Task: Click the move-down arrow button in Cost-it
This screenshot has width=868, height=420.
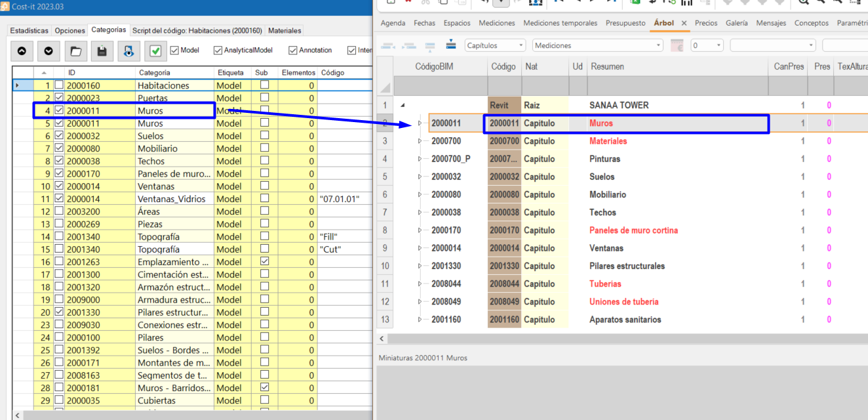Action: point(49,51)
